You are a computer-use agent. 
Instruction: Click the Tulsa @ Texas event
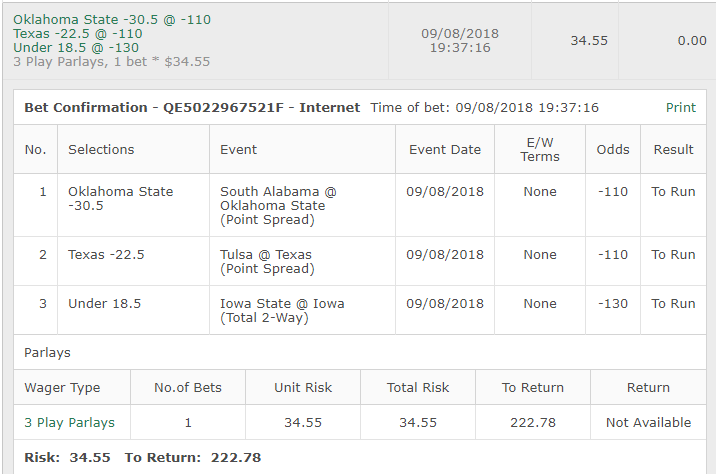pos(266,261)
